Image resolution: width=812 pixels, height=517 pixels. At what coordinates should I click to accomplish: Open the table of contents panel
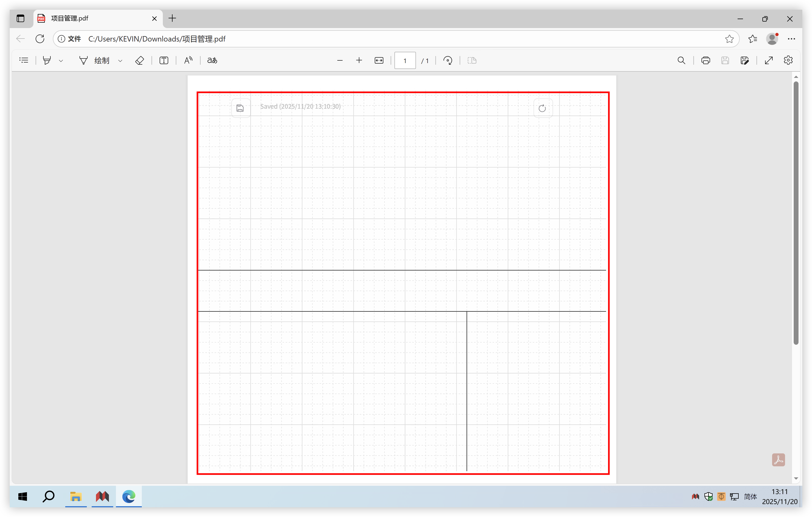24,60
